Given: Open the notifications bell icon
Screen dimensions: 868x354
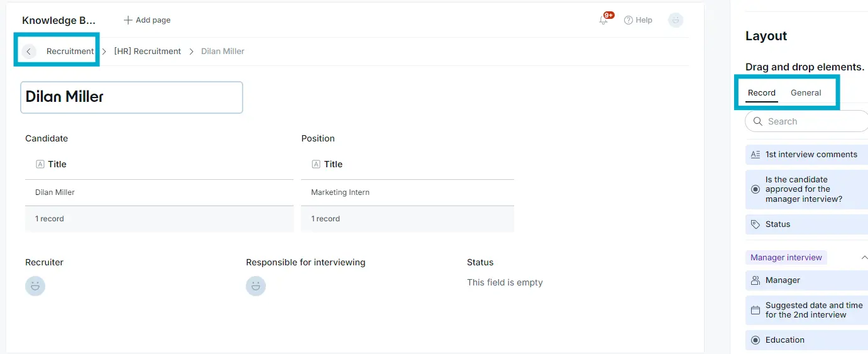Looking at the screenshot, I should 603,20.
